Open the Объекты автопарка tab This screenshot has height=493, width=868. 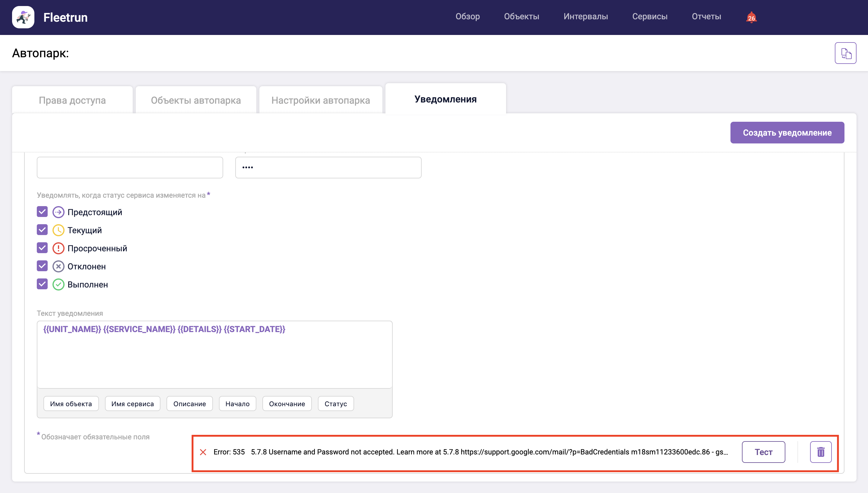tap(196, 100)
